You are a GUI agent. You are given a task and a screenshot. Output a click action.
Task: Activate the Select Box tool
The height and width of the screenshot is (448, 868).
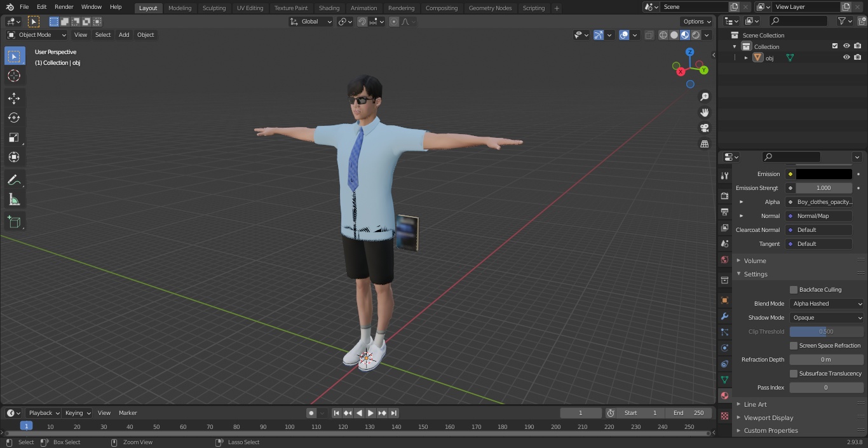click(14, 56)
